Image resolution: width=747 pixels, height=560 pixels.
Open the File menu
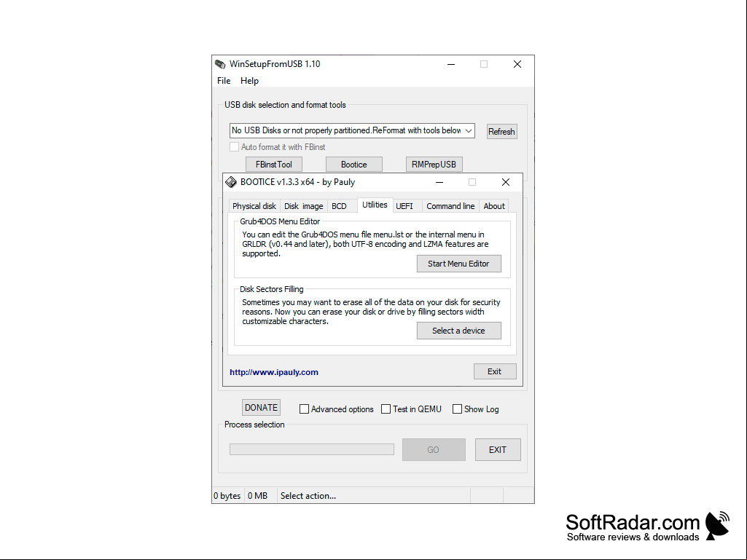tap(224, 81)
